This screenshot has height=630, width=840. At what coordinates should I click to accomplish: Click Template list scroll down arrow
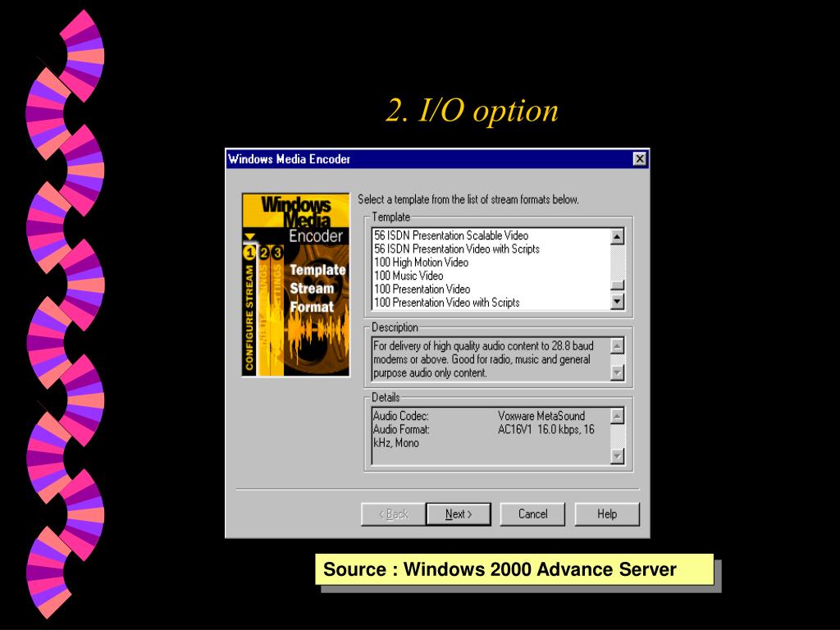617,302
